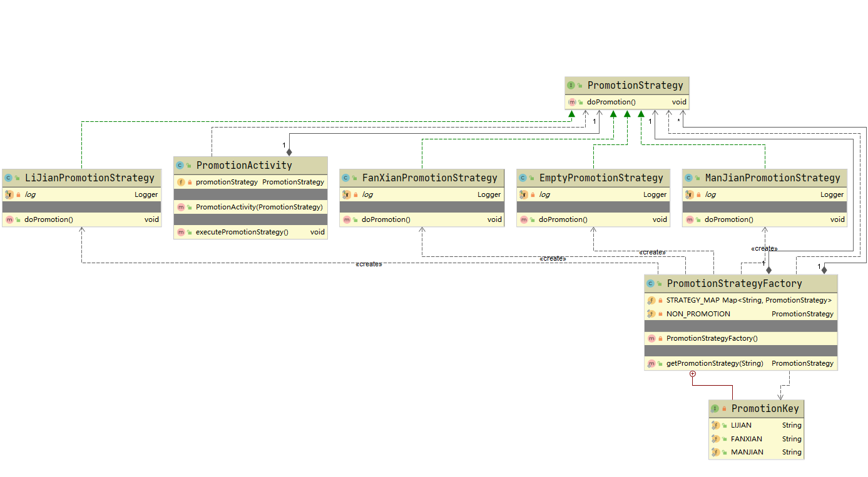Click the class icon of EmptyPromotionStrategy

[523, 178]
